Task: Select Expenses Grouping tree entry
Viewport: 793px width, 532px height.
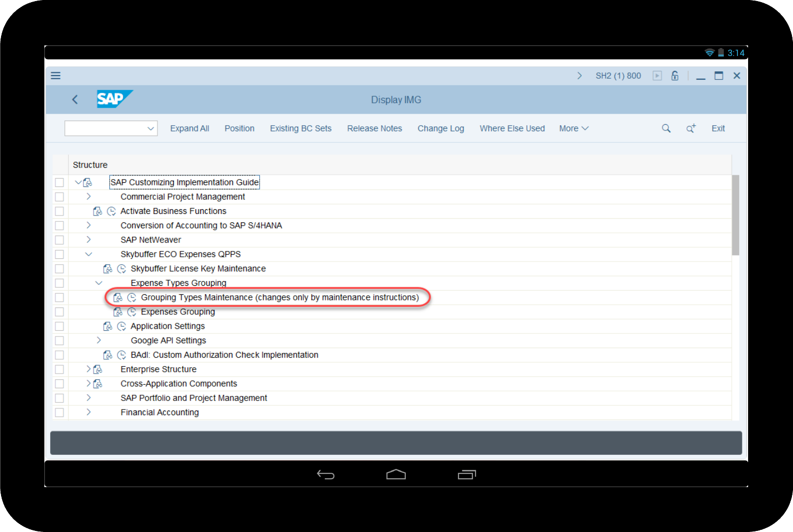Action: coord(178,312)
